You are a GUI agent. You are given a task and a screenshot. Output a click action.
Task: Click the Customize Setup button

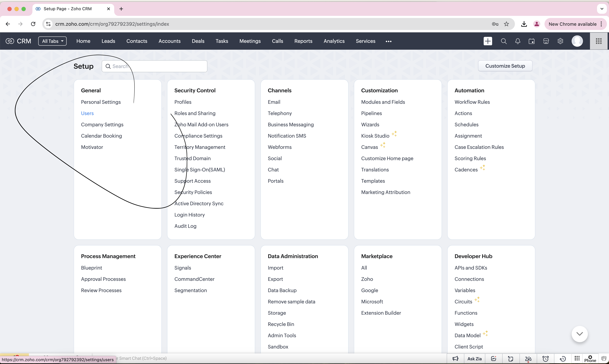[505, 66]
